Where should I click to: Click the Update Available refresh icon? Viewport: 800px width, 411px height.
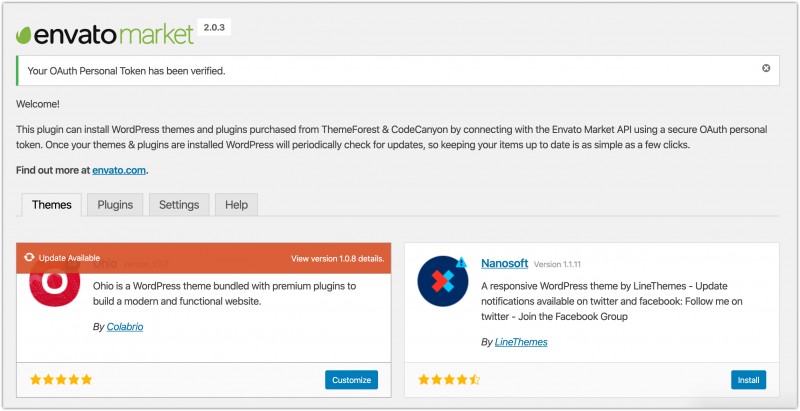[x=29, y=257]
